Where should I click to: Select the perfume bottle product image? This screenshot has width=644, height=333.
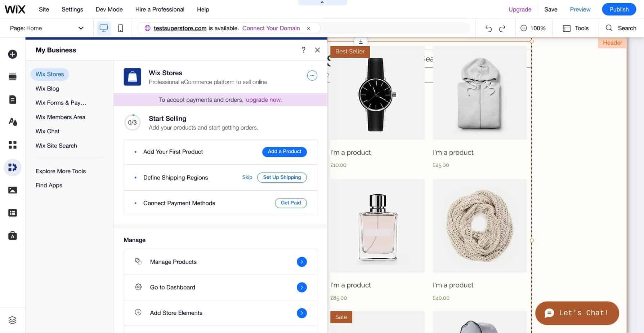point(377,226)
